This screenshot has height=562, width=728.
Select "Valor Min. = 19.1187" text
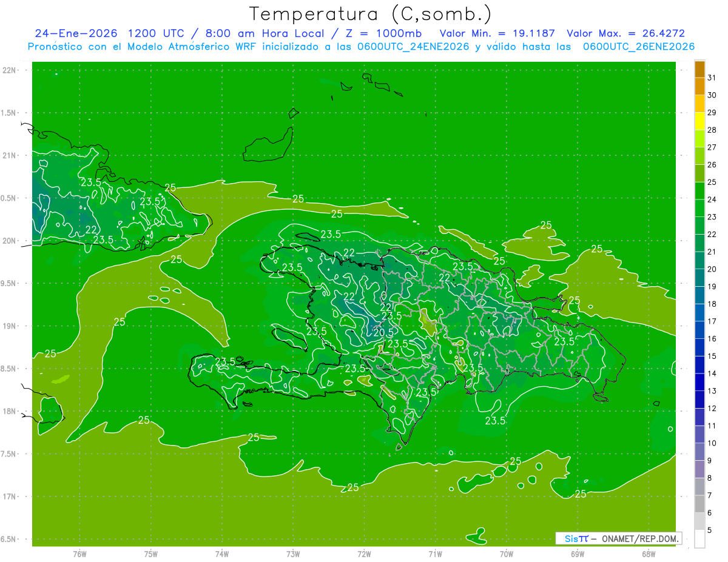(497, 33)
